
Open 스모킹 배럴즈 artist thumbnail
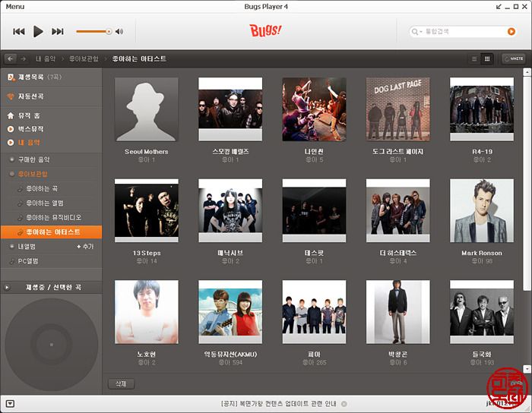click(x=230, y=109)
